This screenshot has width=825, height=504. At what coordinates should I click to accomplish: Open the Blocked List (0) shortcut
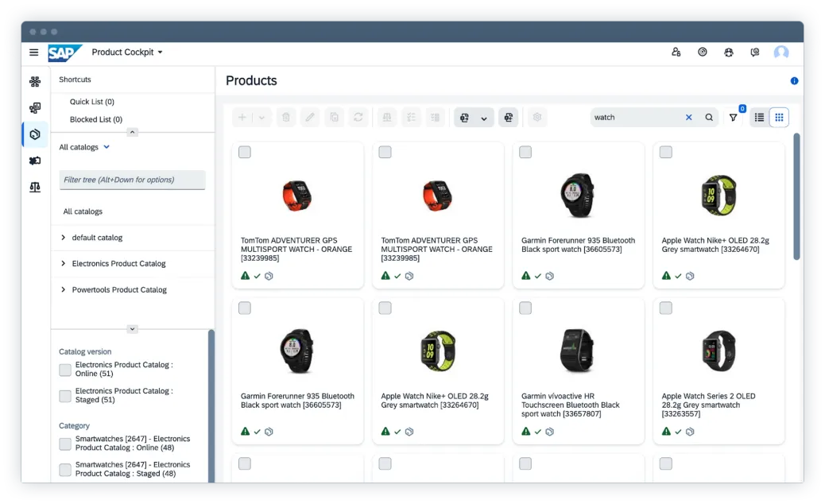[96, 119]
